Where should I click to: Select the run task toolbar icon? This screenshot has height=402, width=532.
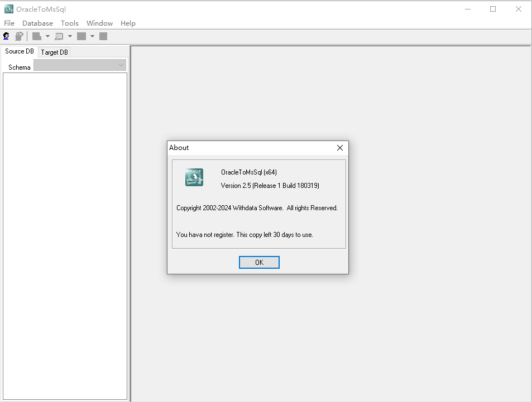pyautogui.click(x=83, y=36)
